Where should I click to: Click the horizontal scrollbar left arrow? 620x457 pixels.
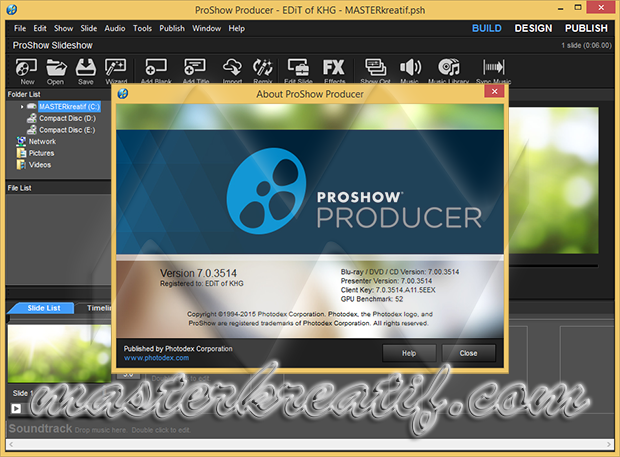(x=11, y=444)
